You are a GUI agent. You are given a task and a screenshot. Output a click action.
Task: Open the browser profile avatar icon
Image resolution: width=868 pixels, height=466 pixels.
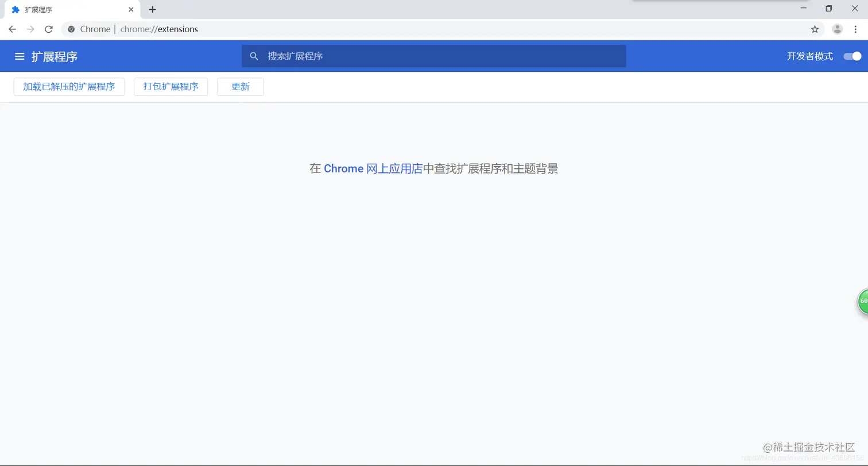[x=837, y=29]
